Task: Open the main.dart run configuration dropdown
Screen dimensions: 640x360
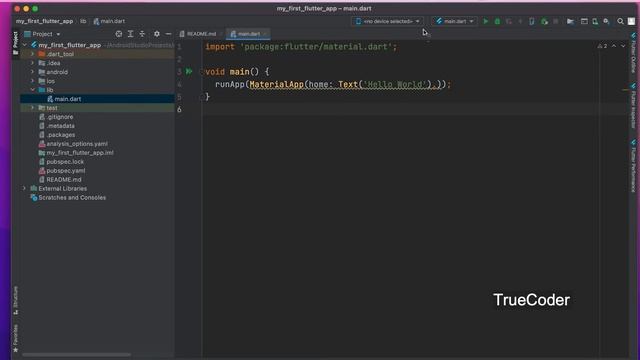Action: (x=454, y=21)
